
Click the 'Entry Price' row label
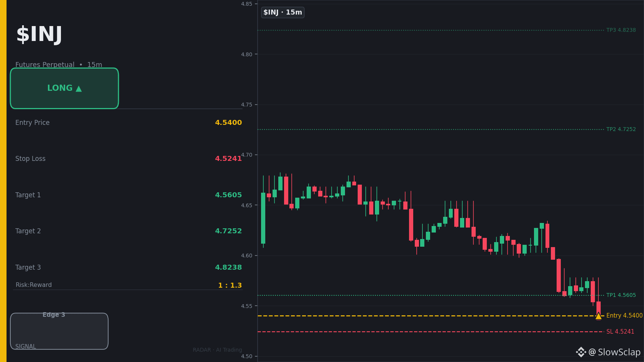(x=33, y=123)
